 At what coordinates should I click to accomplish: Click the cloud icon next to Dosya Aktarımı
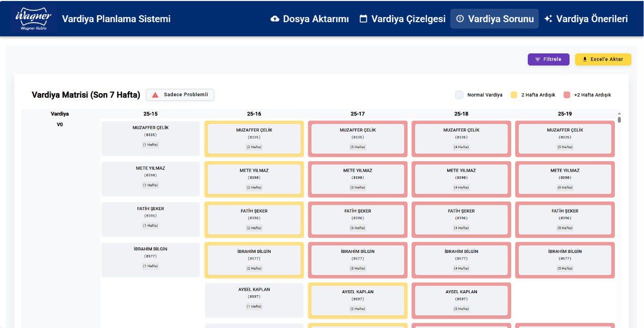click(x=275, y=19)
